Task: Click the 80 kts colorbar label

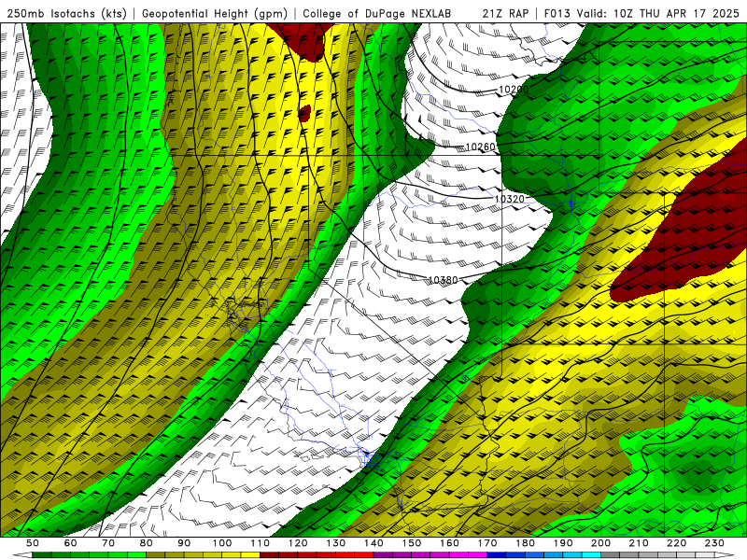Action: click(x=147, y=543)
